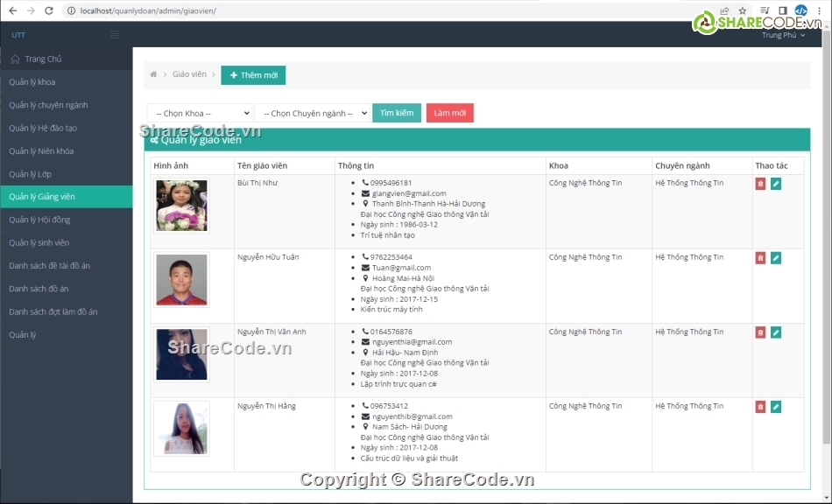This screenshot has width=832, height=504.
Task: Expand the Trung Phú user menu
Action: [783, 35]
